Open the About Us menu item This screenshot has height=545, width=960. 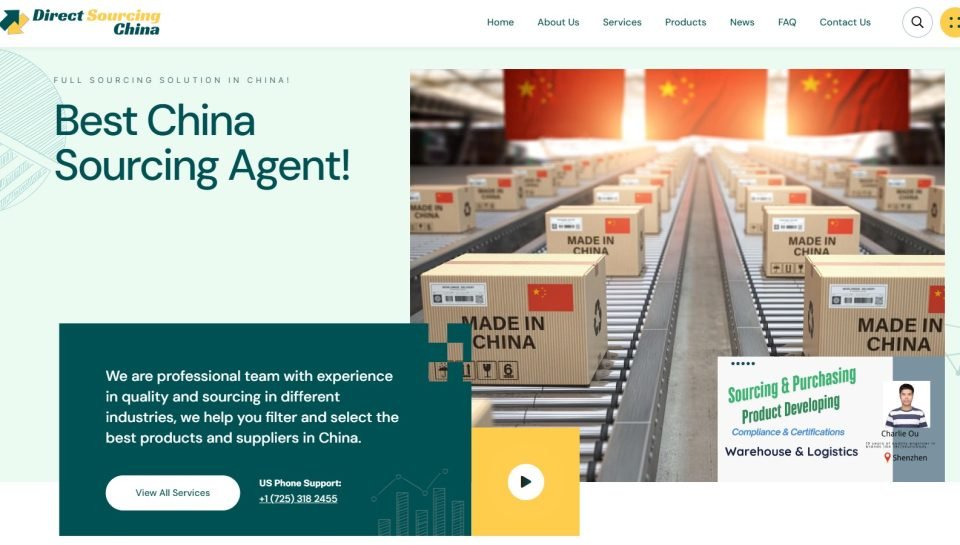[x=558, y=22]
